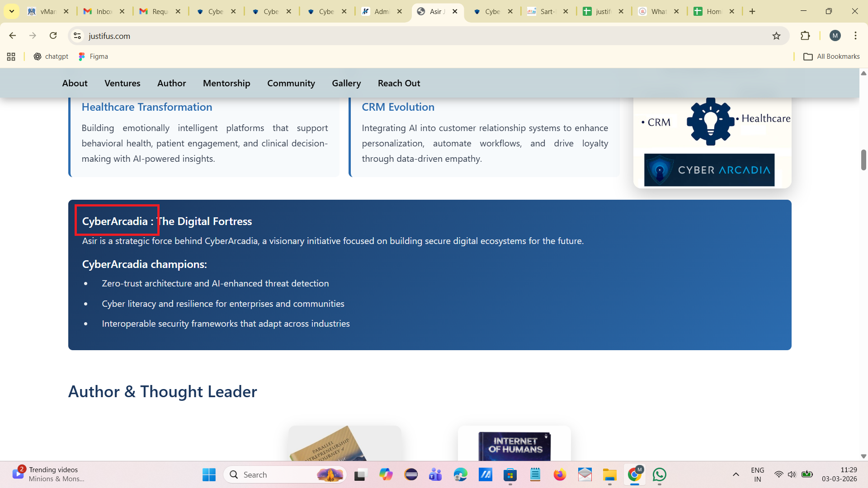This screenshot has height=488, width=868.
Task: Open the About section from site navigation
Action: (x=75, y=83)
